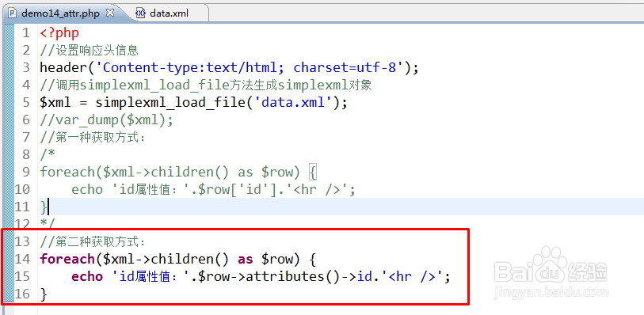
Task: Click the as keyword on line 14
Action: click(246, 260)
